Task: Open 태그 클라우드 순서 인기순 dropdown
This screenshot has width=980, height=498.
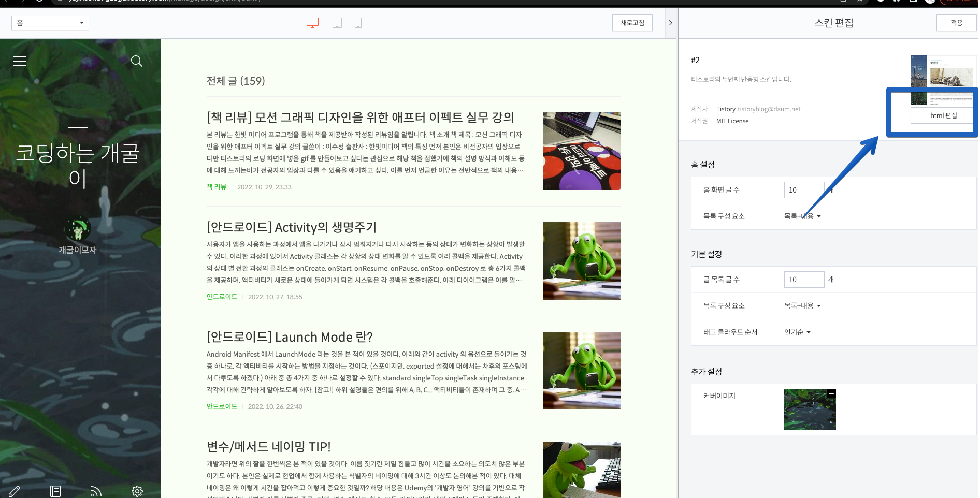Action: 797,332
